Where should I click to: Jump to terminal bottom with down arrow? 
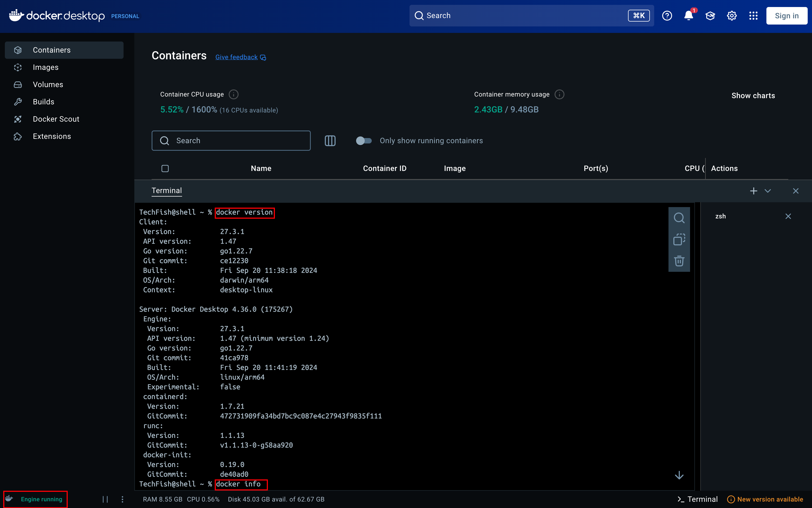679,475
